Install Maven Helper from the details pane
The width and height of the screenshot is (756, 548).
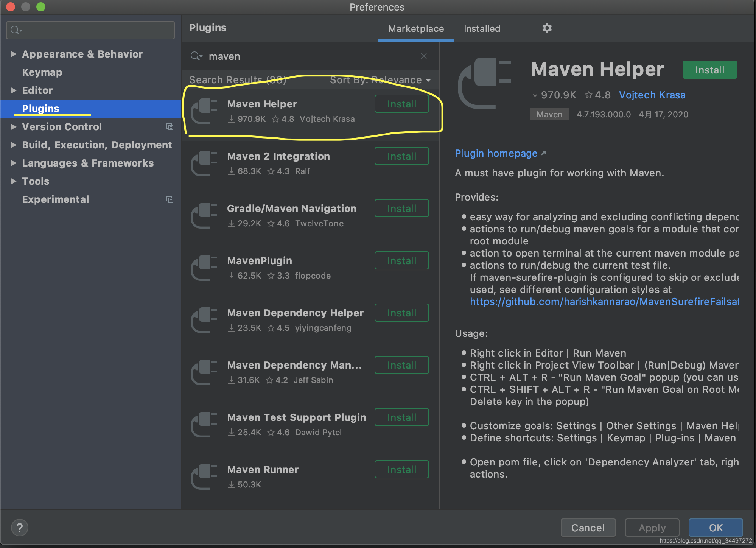click(x=709, y=70)
